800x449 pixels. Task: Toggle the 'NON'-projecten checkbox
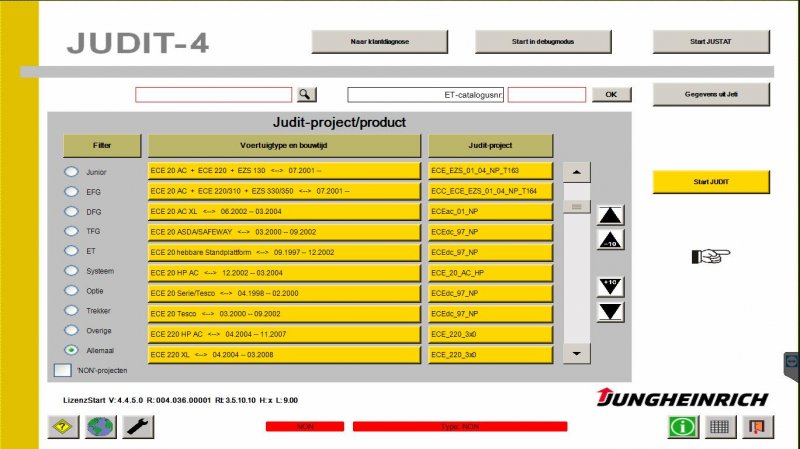coord(62,370)
